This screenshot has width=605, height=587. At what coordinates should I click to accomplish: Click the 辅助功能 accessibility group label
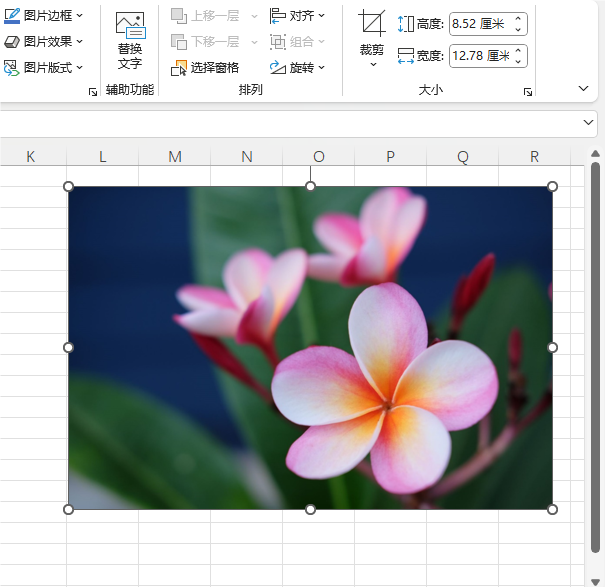click(x=130, y=90)
